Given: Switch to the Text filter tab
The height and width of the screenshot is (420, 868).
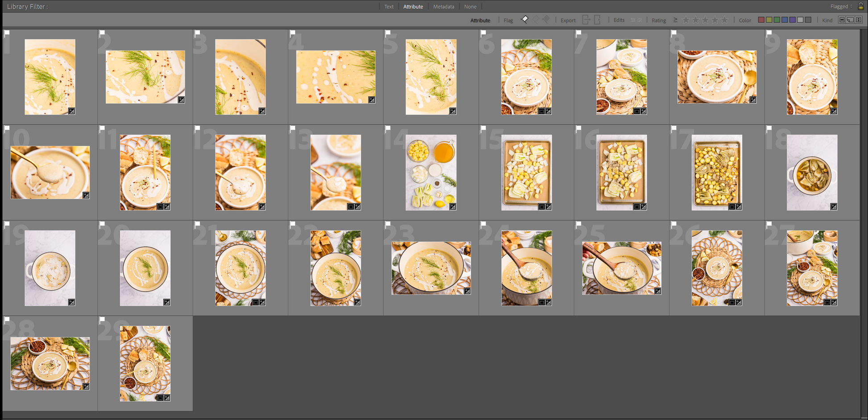Looking at the screenshot, I should 389,7.
